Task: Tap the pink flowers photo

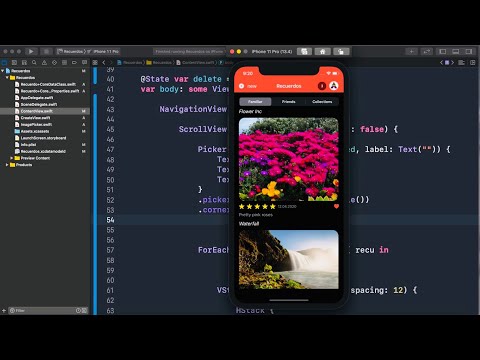Action: point(289,159)
